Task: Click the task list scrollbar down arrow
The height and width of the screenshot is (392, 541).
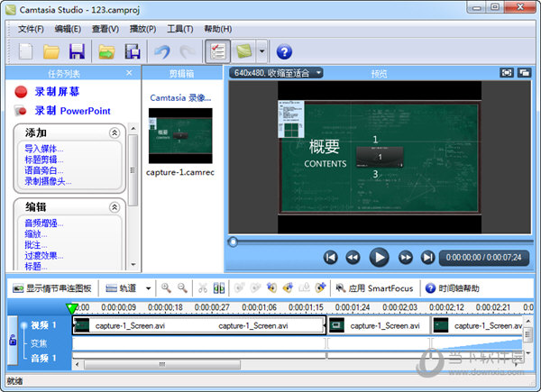Action: pos(133,264)
